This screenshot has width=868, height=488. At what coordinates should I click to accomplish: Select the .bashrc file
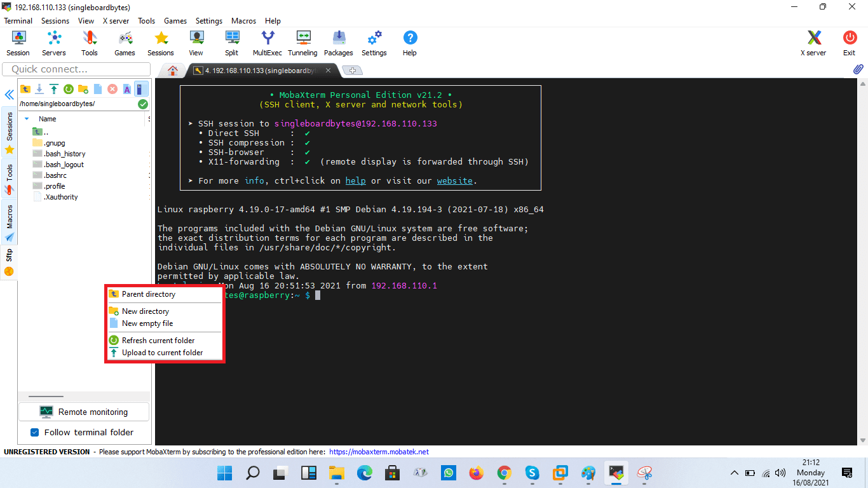point(50,175)
